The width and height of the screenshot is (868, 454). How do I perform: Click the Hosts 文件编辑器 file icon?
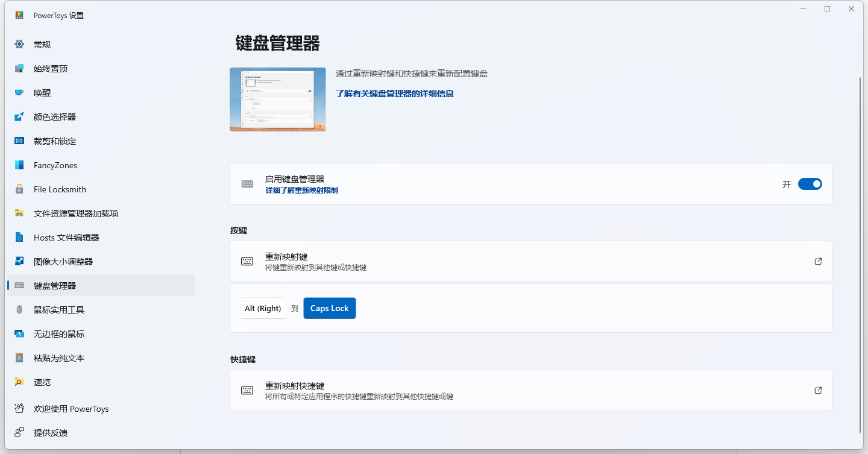tap(19, 237)
